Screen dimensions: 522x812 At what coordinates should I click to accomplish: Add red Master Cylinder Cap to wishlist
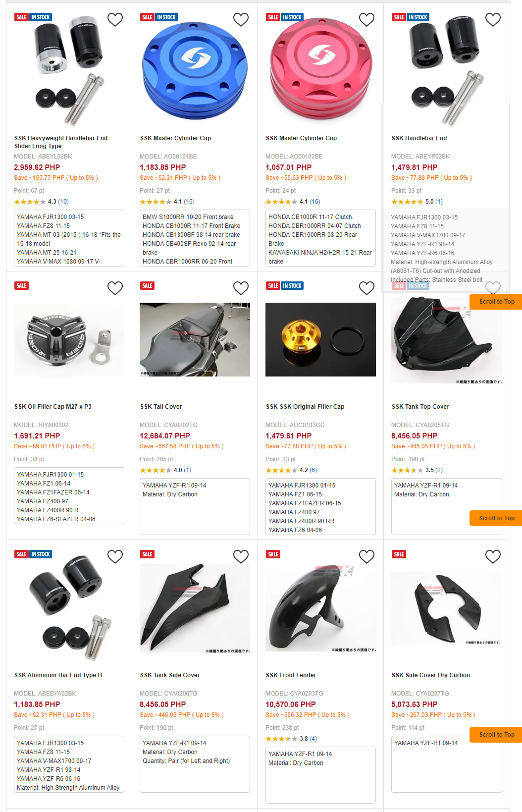[x=367, y=19]
